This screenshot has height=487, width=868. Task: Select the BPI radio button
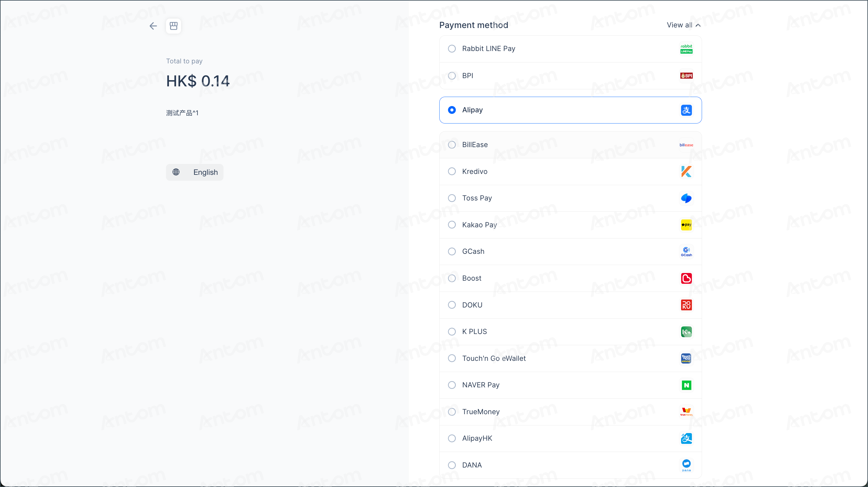click(452, 76)
